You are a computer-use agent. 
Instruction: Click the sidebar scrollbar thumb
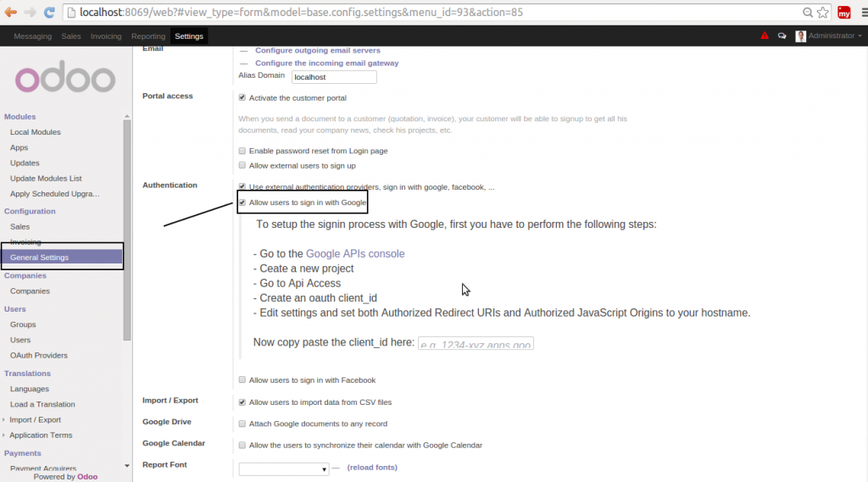tap(127, 230)
